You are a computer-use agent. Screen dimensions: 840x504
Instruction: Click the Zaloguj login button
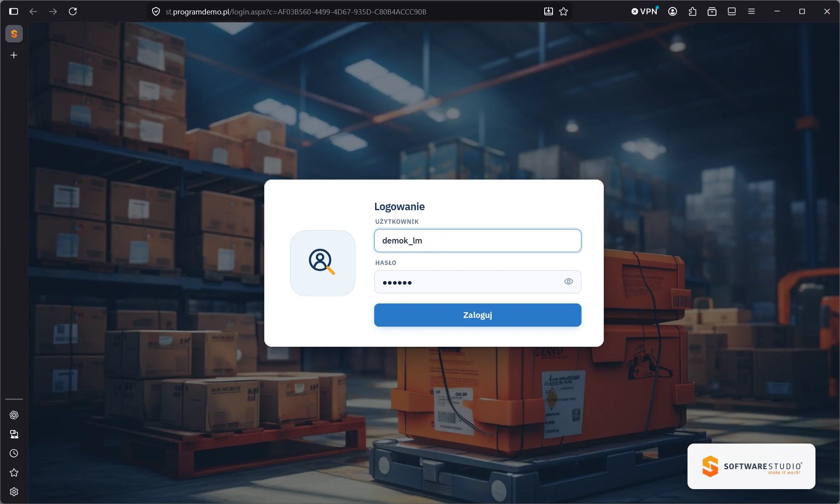(478, 315)
